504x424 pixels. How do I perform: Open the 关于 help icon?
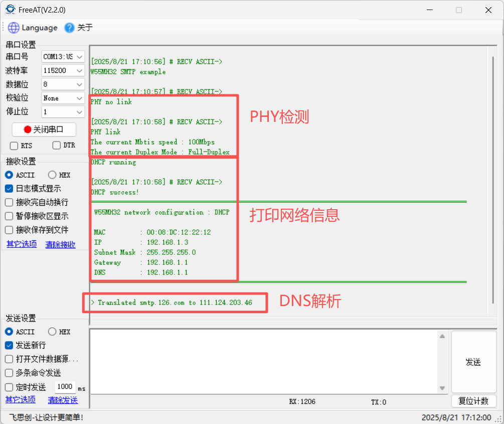[70, 28]
